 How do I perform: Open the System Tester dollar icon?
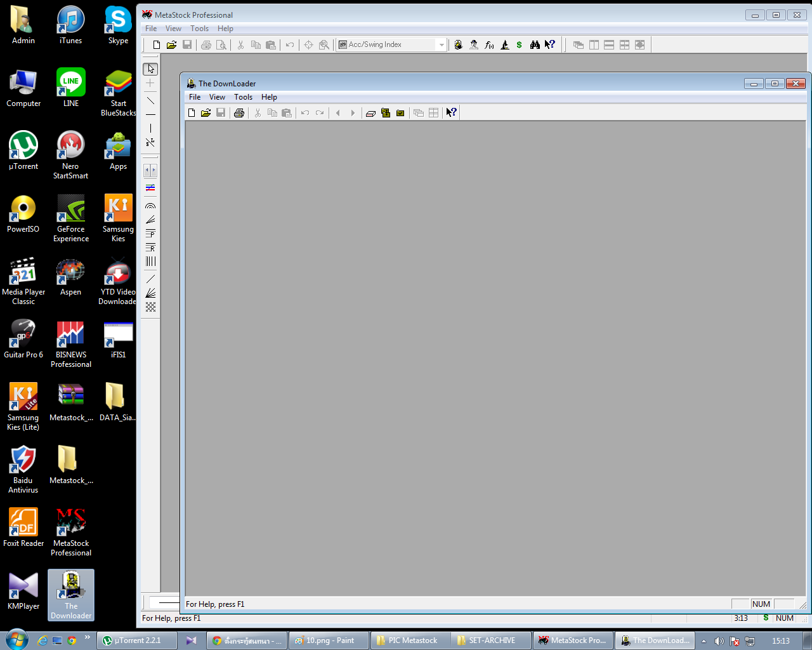(x=520, y=45)
